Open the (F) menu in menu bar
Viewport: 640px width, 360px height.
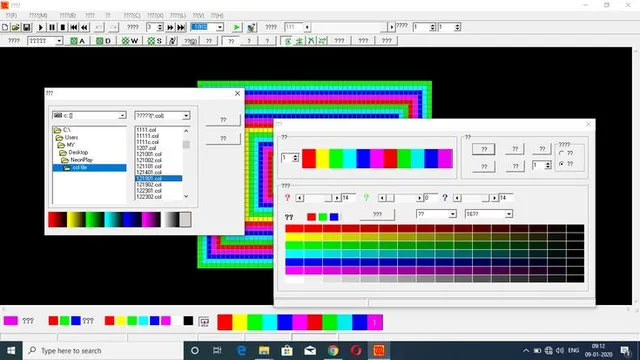coord(11,16)
